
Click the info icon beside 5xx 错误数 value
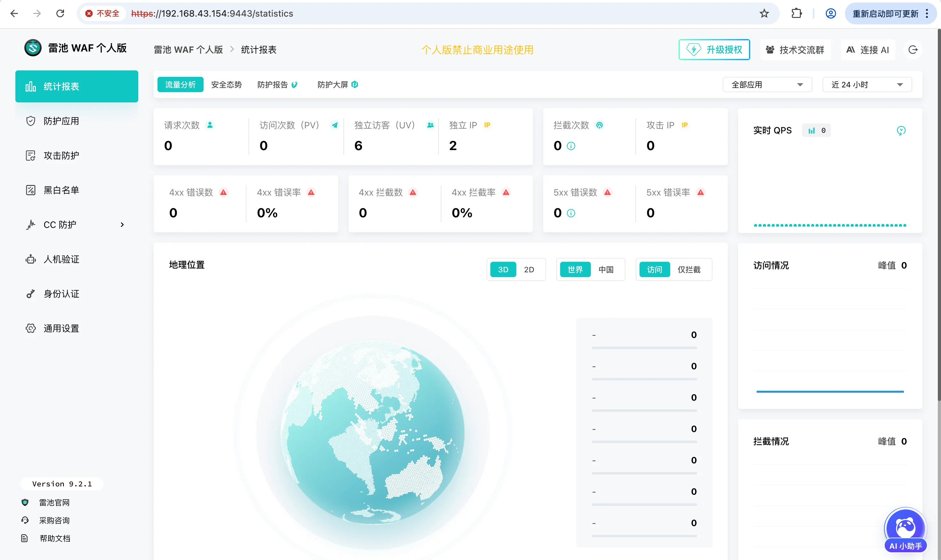571,213
